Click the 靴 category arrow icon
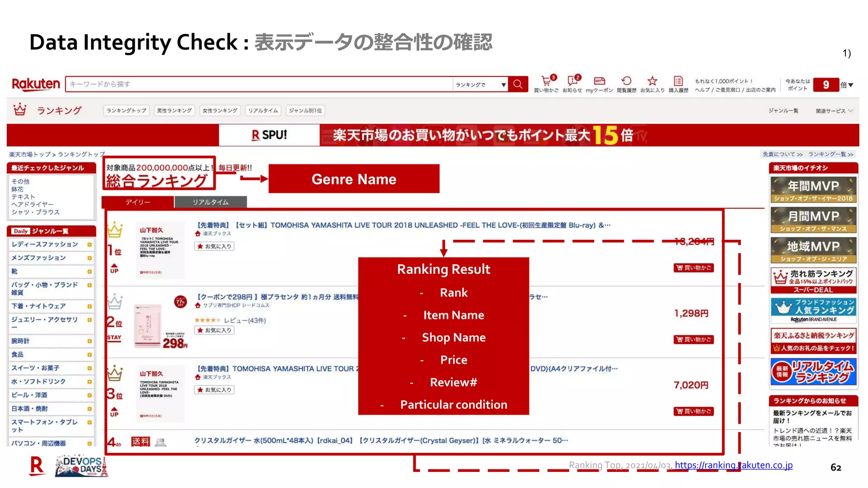 (89, 272)
